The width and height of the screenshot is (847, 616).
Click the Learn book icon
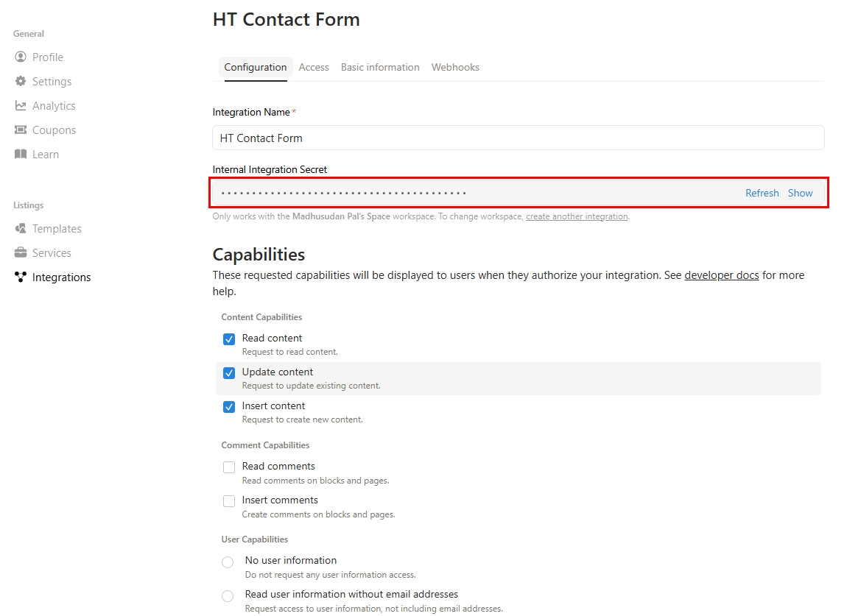tap(21, 155)
